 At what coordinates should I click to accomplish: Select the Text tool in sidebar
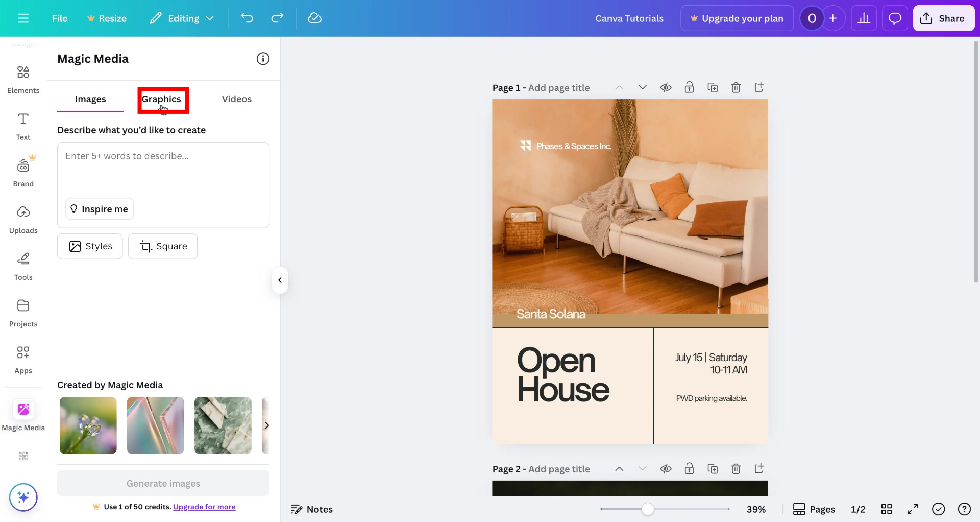[23, 125]
